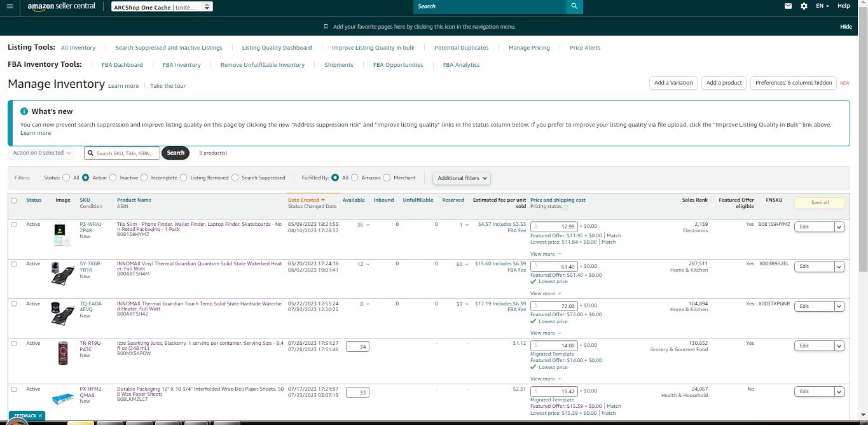
Task: Click the search magnifier button in header
Action: (574, 6)
